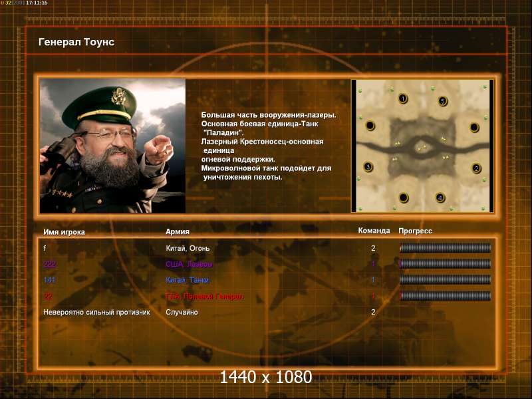Click the line 'Большая часть вооружения-лазеры.'

pyautogui.click(x=269, y=115)
